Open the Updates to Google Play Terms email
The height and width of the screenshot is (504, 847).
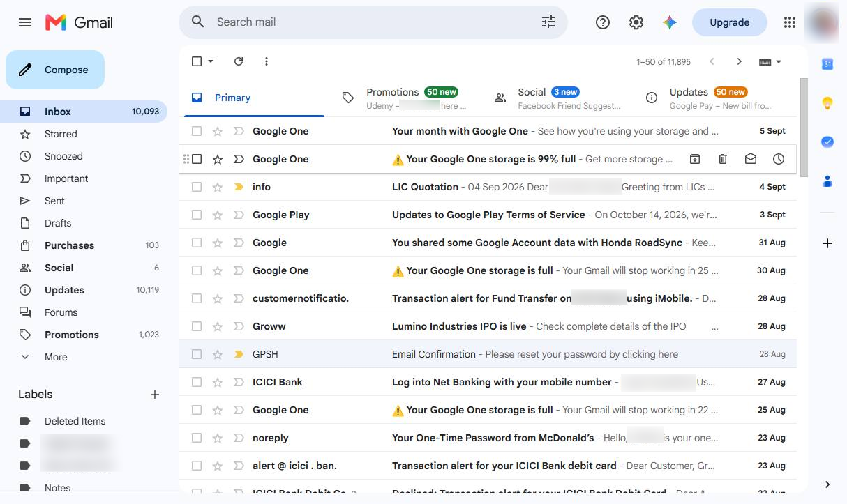click(x=488, y=215)
